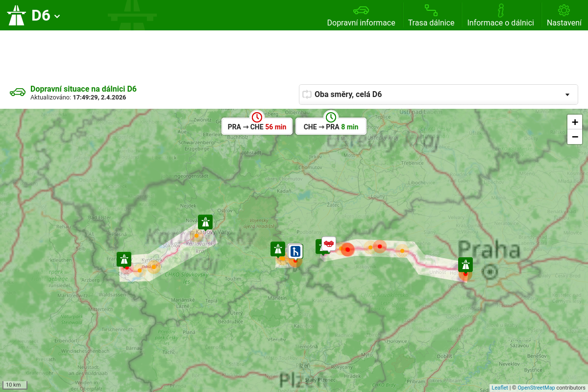Image resolution: width=588 pixels, height=392 pixels.
Task: Open Informace o dálnici page
Action: 500,16
